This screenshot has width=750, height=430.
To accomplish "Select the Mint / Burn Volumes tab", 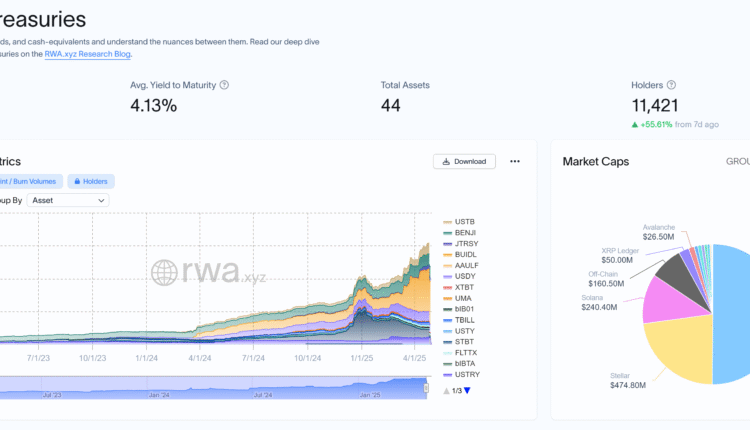I will point(30,181).
